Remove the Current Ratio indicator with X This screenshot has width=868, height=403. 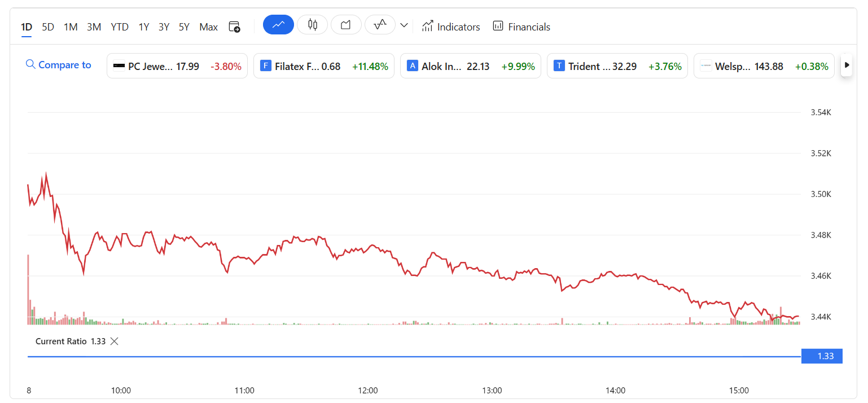[x=114, y=341]
